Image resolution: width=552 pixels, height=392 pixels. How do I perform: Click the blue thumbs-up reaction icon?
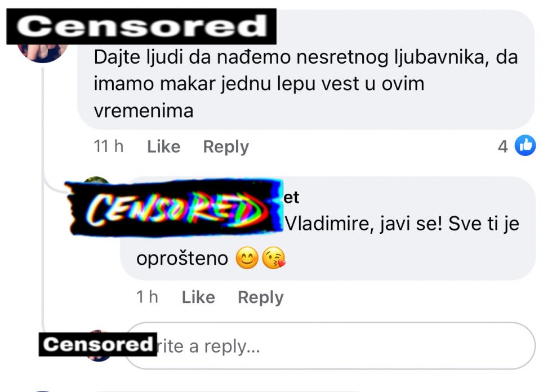pos(525,145)
